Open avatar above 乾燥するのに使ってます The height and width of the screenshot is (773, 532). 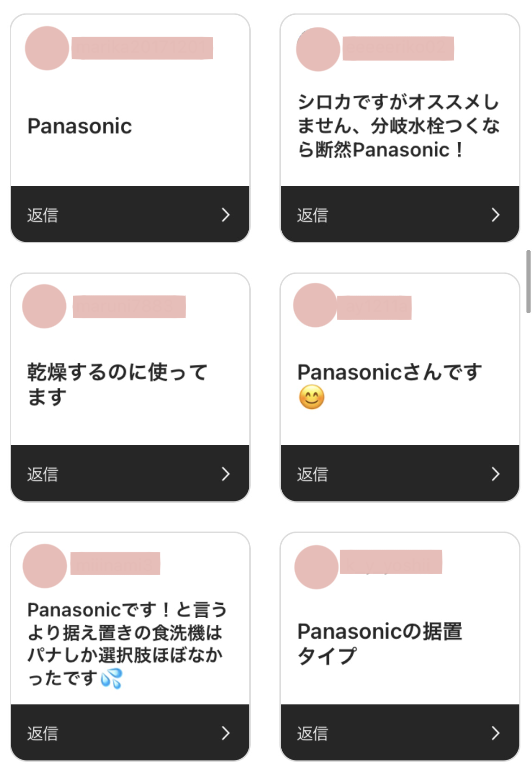[x=44, y=306]
